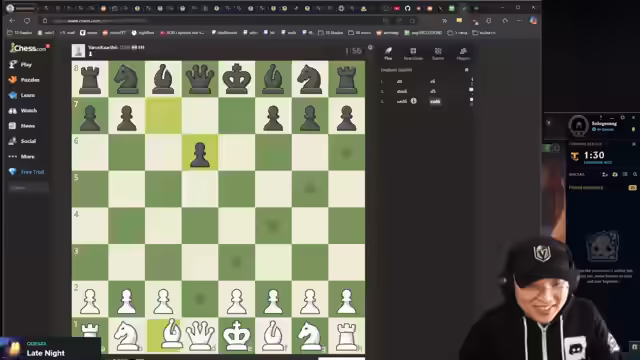640x360 pixels.
Task: Select the white king on e1
Action: coord(237,336)
